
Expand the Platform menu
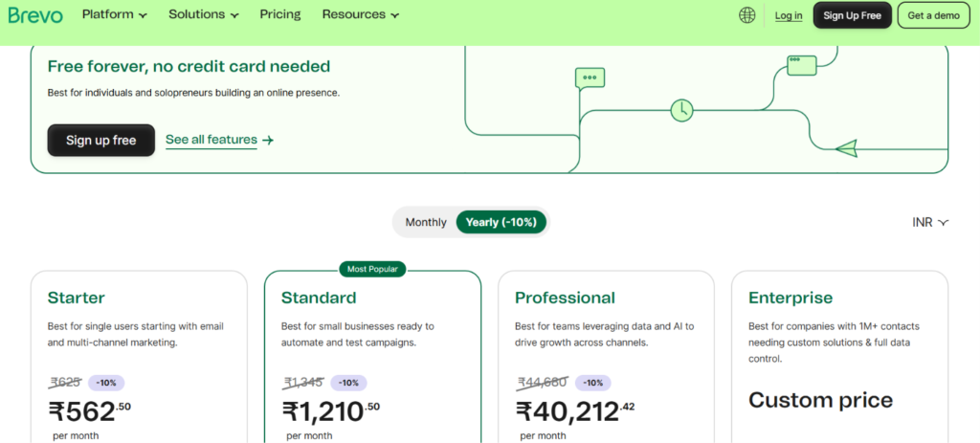pos(115,14)
